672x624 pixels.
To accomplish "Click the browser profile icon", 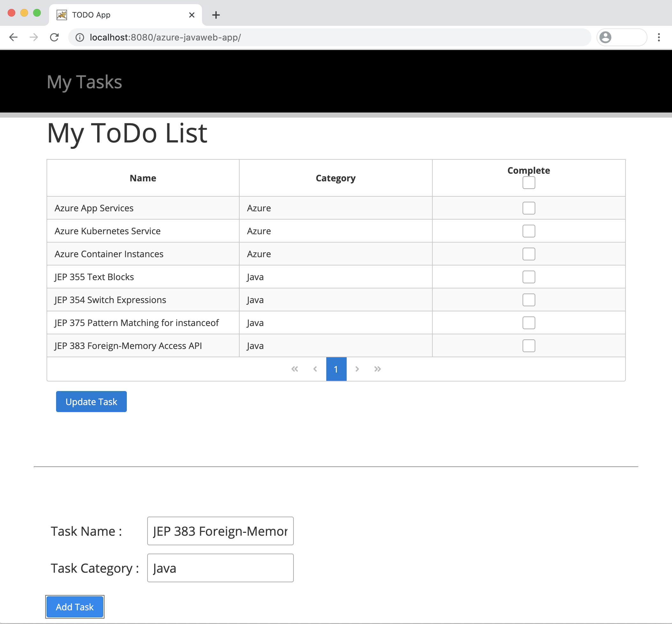I will [606, 38].
